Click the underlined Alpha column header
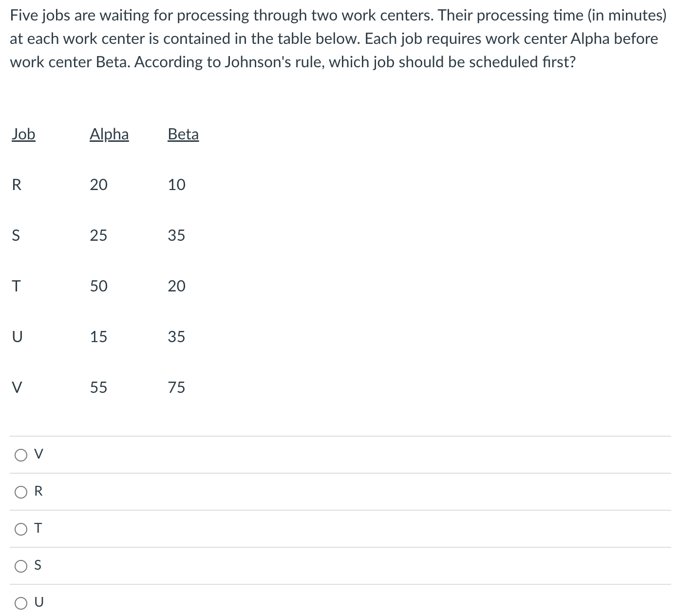The height and width of the screenshot is (616, 678). (x=109, y=135)
